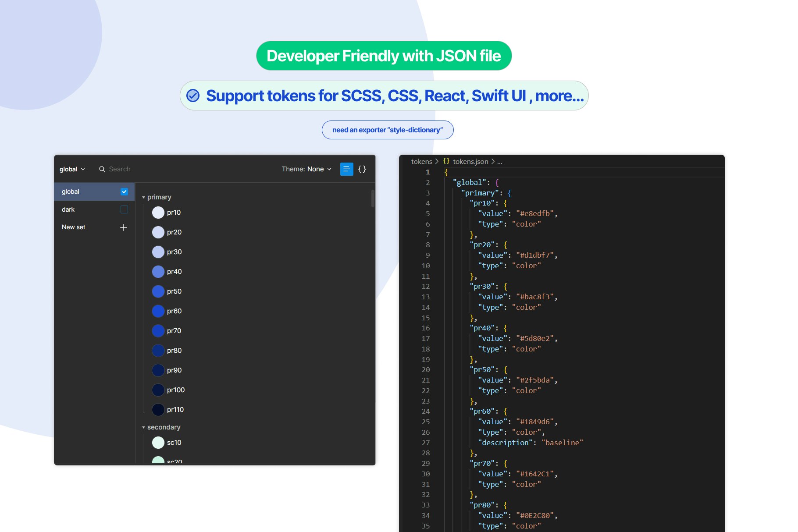This screenshot has height=532, width=798.
Task: Click the pr60 token label
Action: tap(174, 311)
